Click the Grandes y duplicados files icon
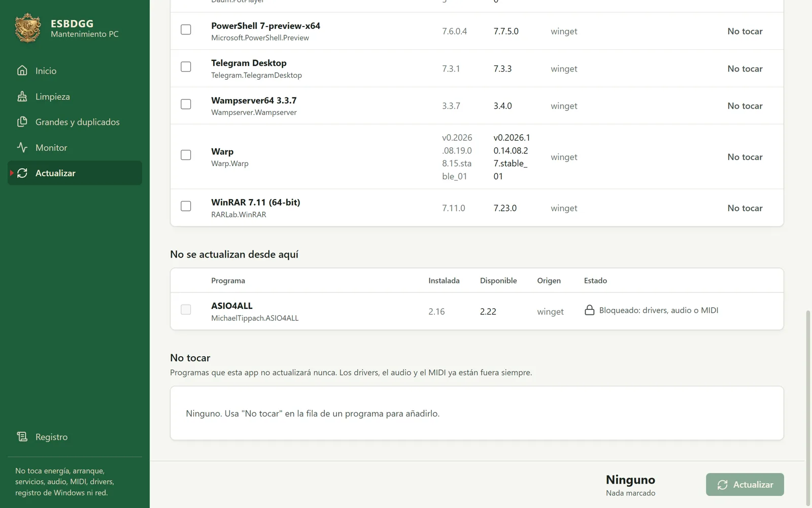Image resolution: width=812 pixels, height=508 pixels. (x=22, y=122)
